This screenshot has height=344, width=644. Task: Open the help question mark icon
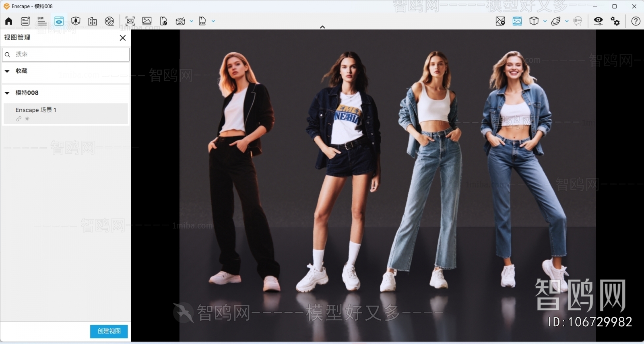636,21
